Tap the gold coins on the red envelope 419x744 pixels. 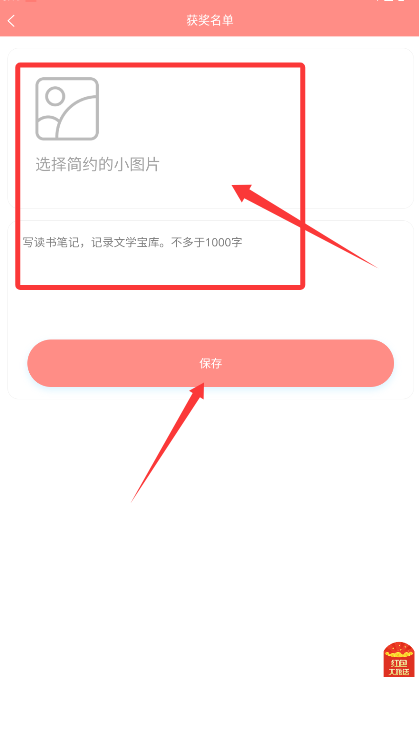pyautogui.click(x=399, y=652)
